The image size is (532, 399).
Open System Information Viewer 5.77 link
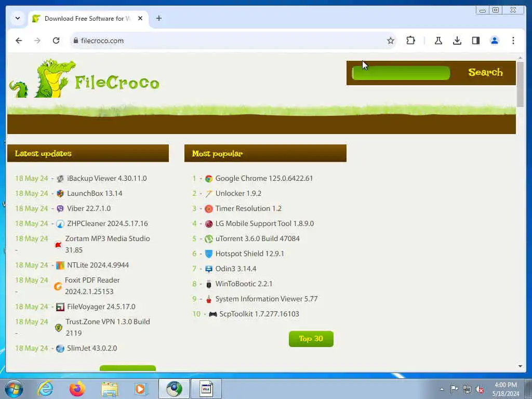coord(267,299)
